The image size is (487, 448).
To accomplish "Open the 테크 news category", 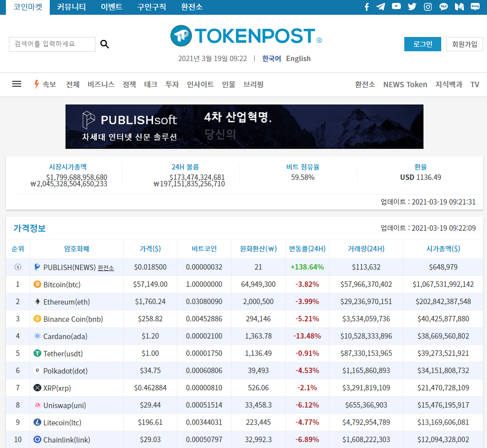I will coord(151,84).
